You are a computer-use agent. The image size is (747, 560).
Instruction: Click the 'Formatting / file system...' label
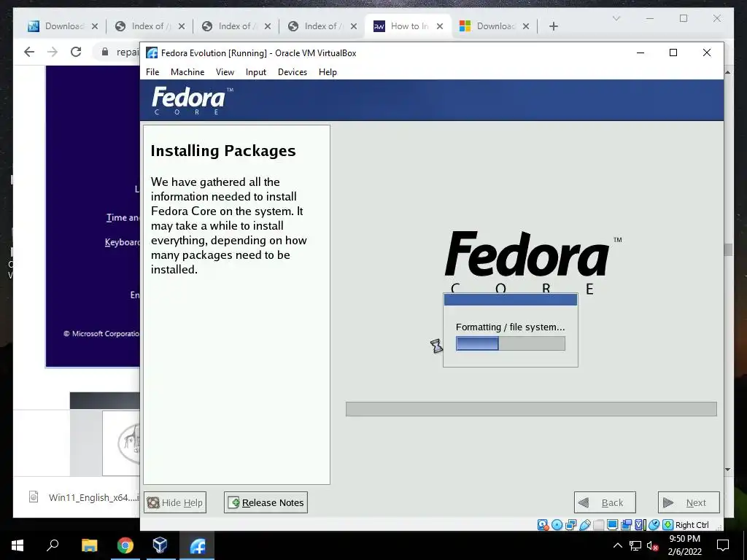coord(510,327)
